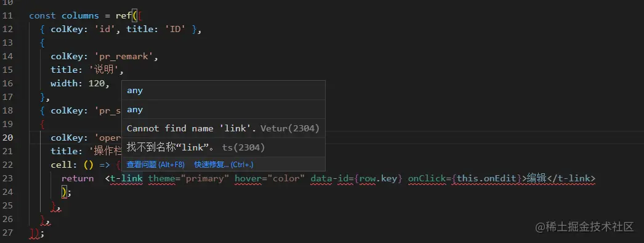Click the hover="color" attribute
The image size is (644, 243).
[270, 178]
